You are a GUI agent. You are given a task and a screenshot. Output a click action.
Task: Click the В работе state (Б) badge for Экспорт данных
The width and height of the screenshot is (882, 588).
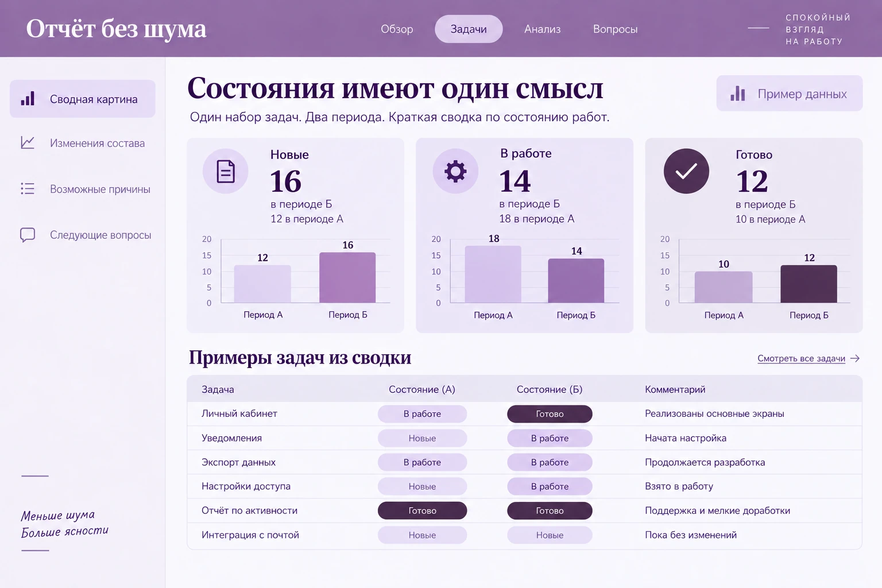pos(550,462)
